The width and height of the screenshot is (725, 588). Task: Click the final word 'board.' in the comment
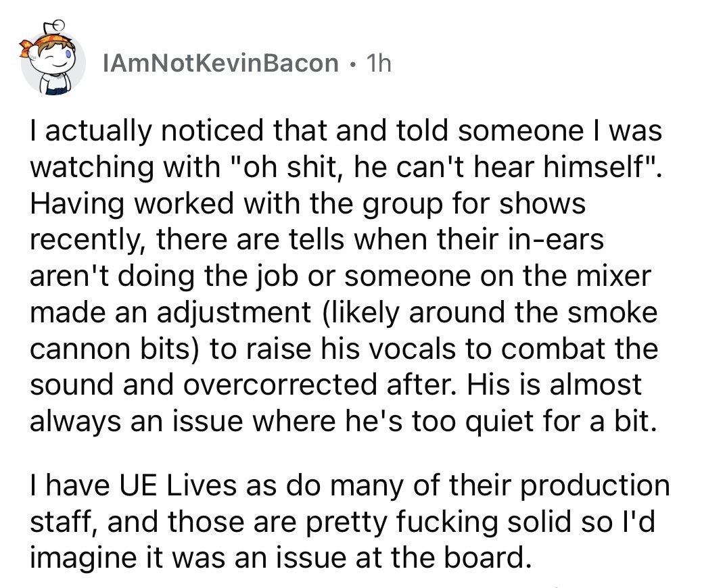pyautogui.click(x=486, y=558)
